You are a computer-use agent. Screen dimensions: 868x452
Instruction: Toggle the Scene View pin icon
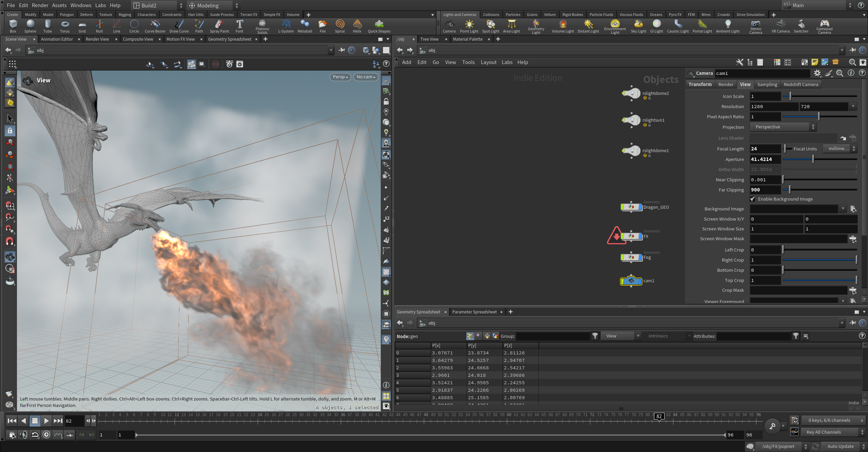click(x=341, y=50)
